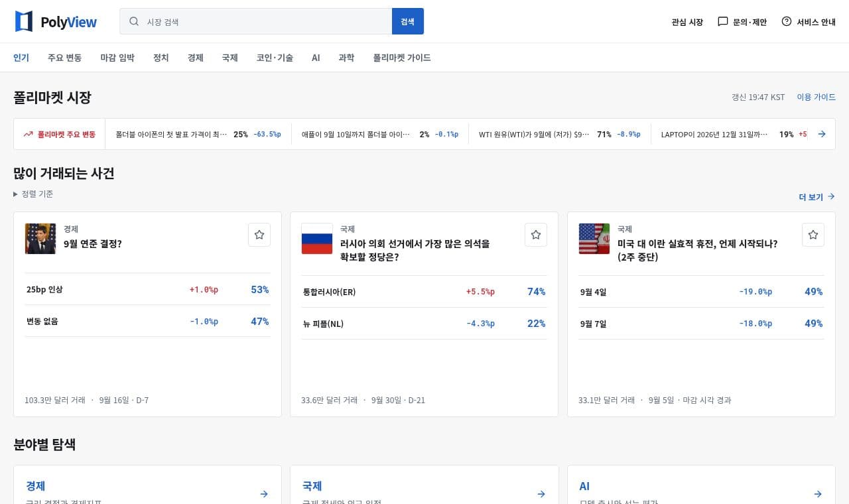Switch to 주요 변동 tab
Image resolution: width=849 pixels, height=504 pixels.
point(64,58)
